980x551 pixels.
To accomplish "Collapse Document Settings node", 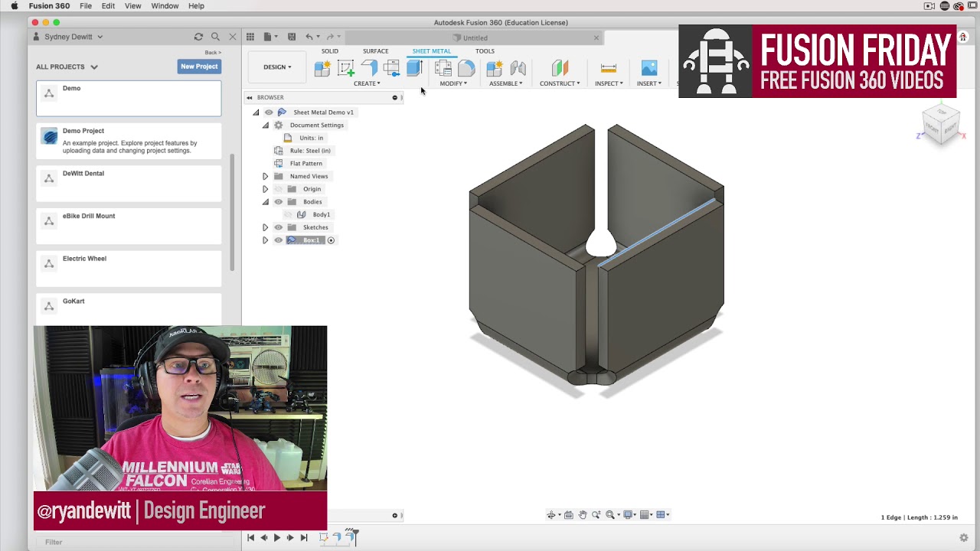I will (x=266, y=126).
